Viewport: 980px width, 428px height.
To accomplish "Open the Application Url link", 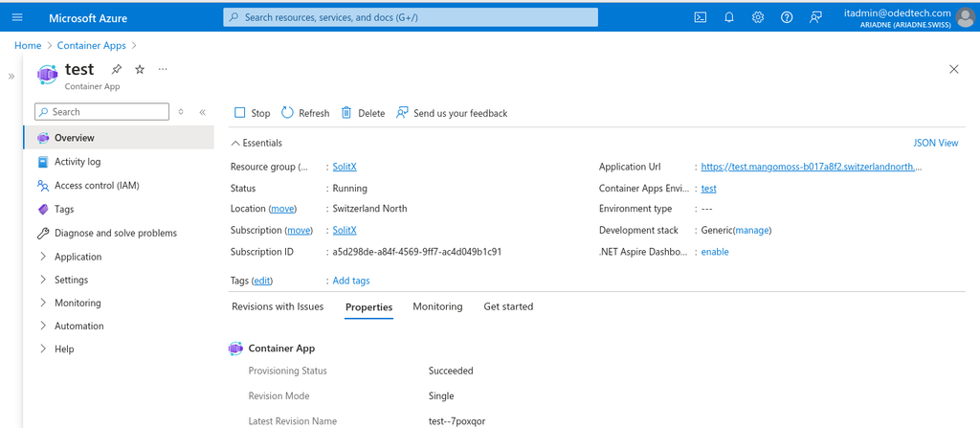I will (812, 167).
